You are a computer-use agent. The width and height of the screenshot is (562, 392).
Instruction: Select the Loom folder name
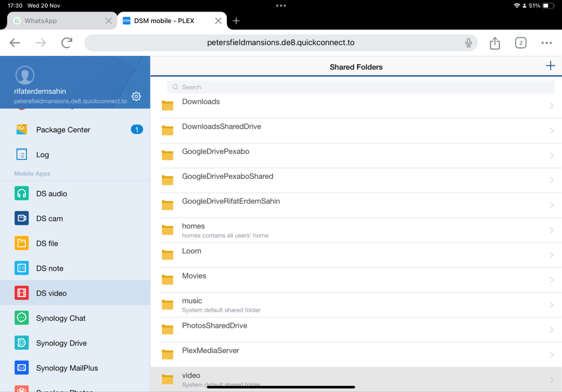tap(192, 251)
